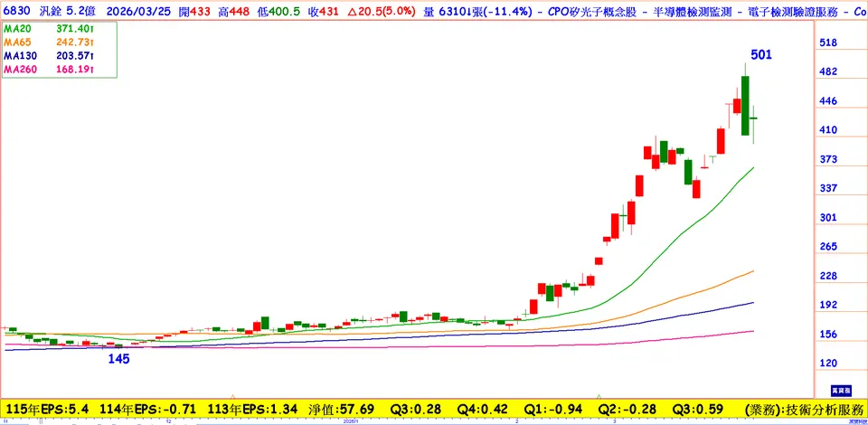Click the Q3:0.59 quarterly figure

coord(698,410)
